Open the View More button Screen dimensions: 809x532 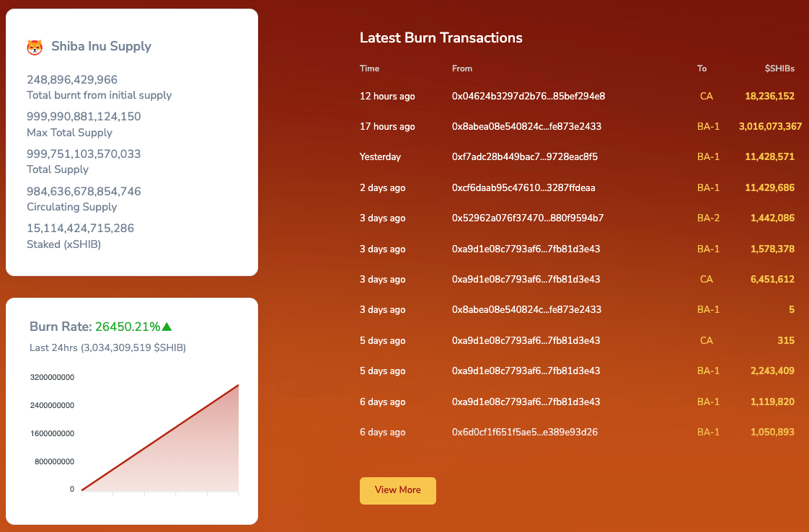click(x=398, y=490)
